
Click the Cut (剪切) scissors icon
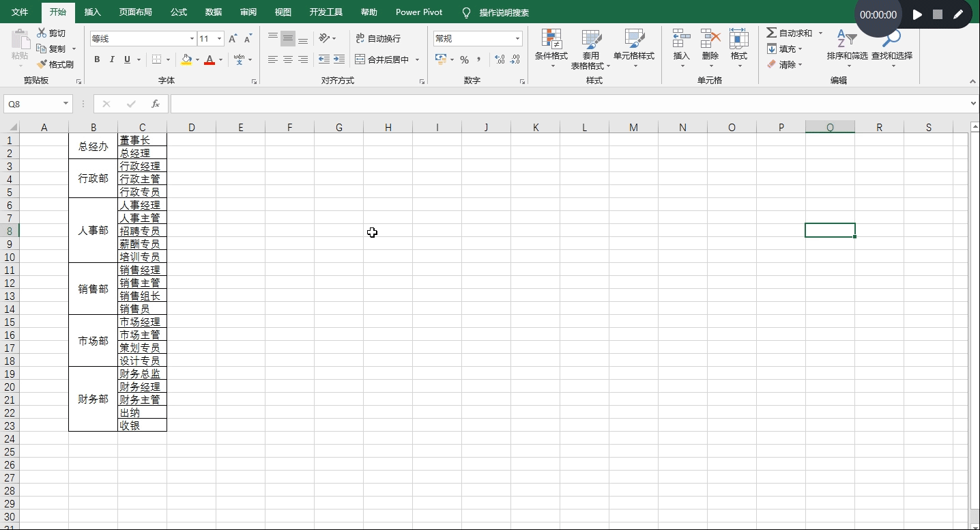click(42, 33)
